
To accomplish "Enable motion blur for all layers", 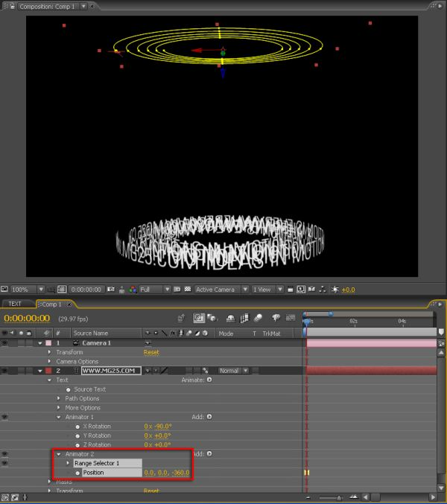I will click(x=259, y=318).
